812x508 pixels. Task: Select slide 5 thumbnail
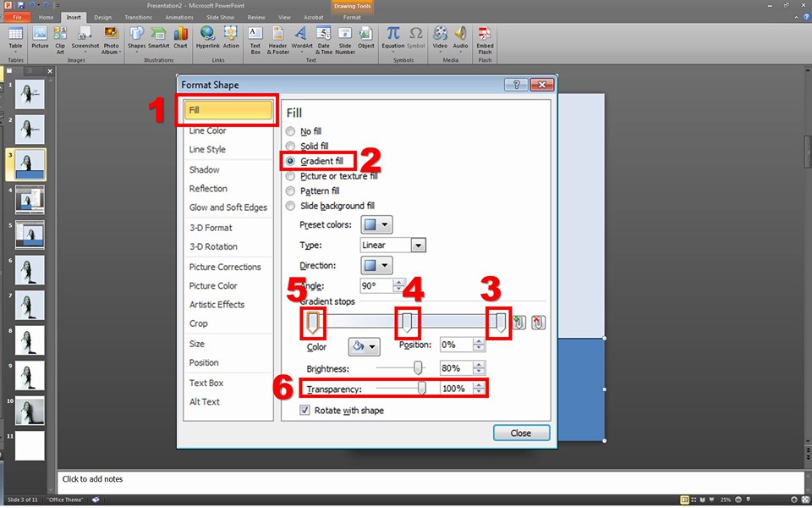[30, 234]
